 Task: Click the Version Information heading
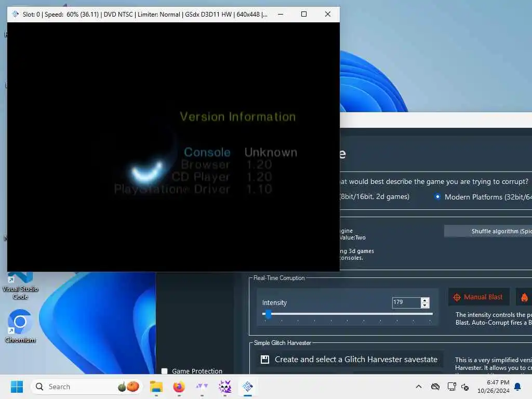(x=237, y=116)
